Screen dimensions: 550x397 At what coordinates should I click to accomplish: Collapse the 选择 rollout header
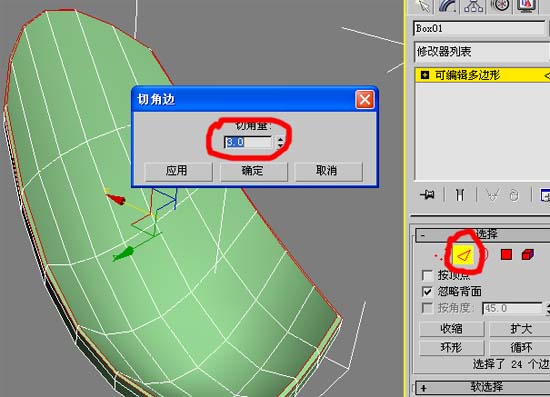point(483,235)
